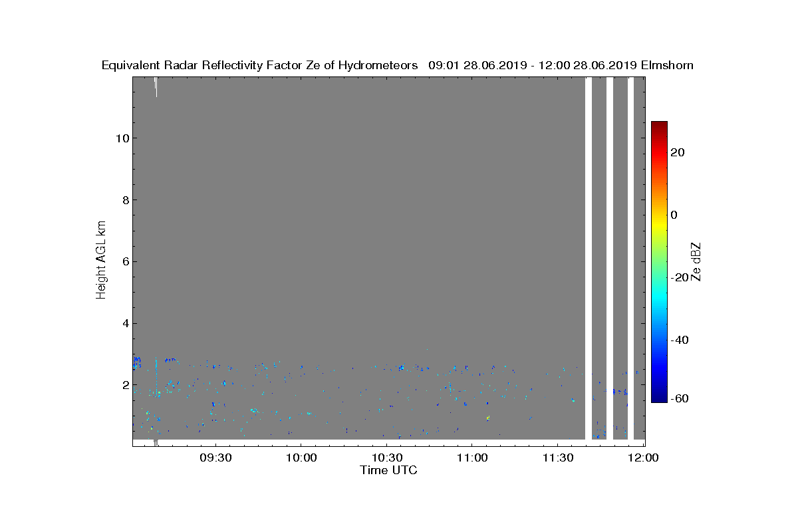Click the 12:00 time tick label

643,458
